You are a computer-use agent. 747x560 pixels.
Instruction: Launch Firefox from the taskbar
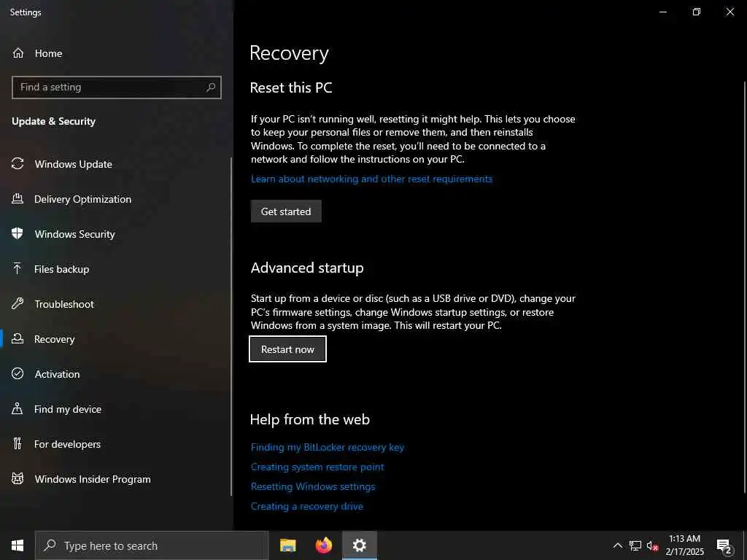click(x=323, y=545)
